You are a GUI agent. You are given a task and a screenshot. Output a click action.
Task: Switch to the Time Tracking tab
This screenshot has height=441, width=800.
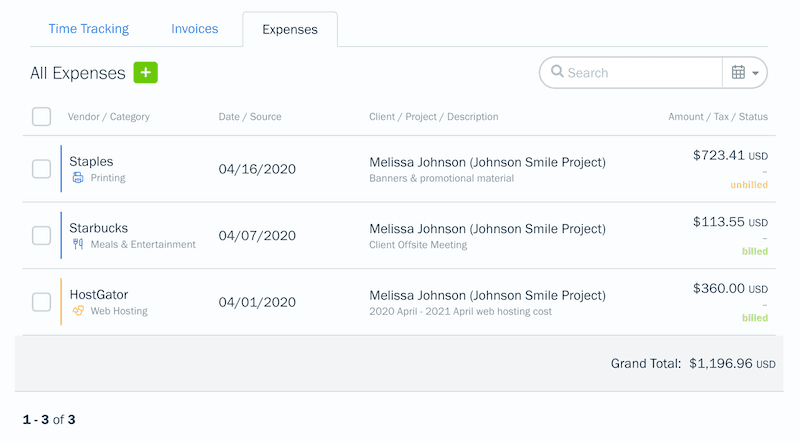pos(89,29)
